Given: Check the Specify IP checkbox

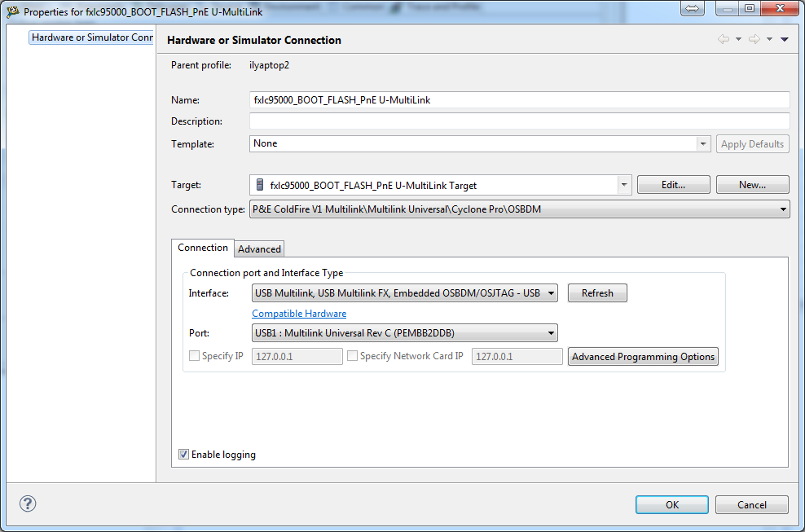Looking at the screenshot, I should pyautogui.click(x=194, y=356).
